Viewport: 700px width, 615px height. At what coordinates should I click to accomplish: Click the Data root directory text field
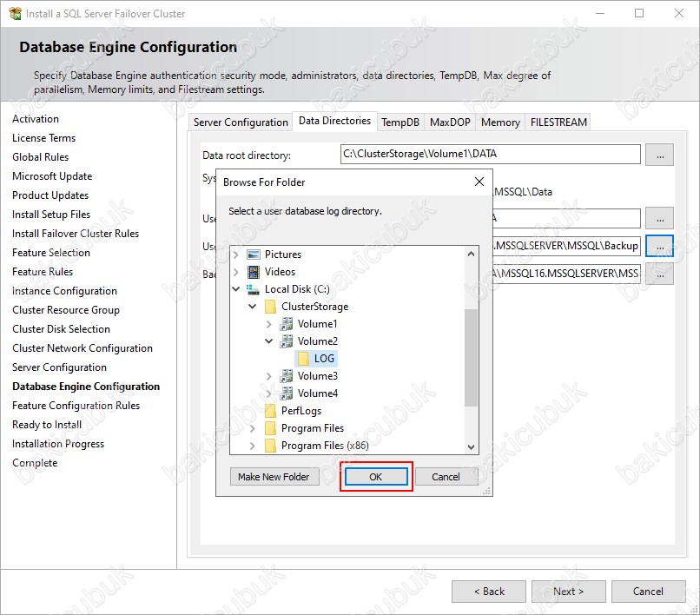click(x=490, y=154)
